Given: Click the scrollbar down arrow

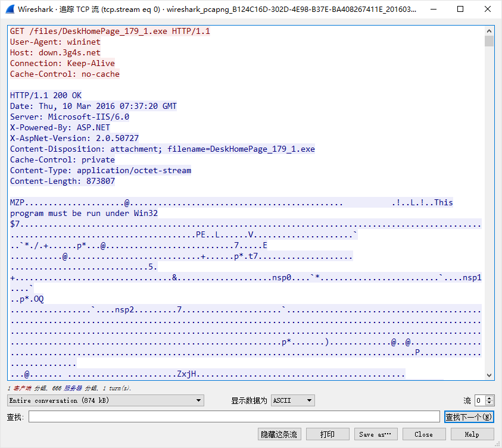Looking at the screenshot, I should (x=489, y=375).
